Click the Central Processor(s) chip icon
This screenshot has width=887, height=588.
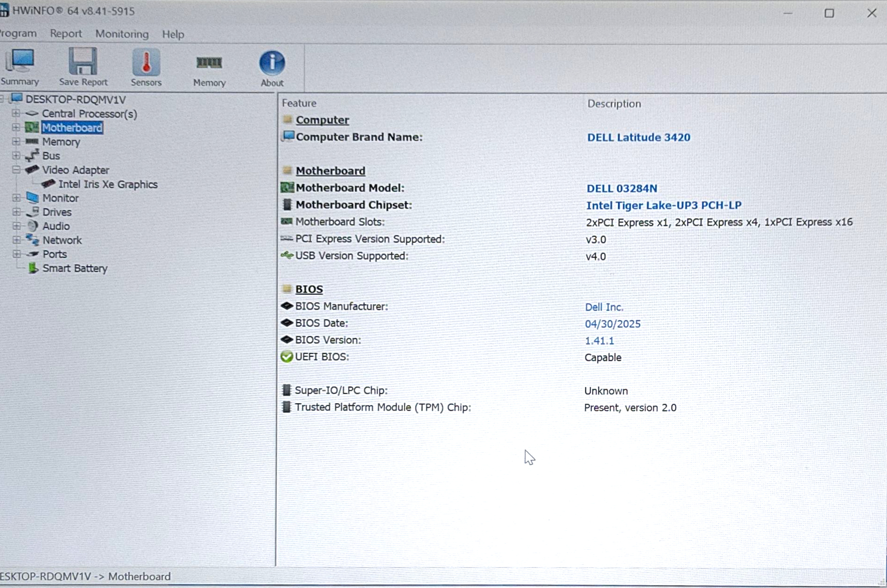pyautogui.click(x=32, y=113)
